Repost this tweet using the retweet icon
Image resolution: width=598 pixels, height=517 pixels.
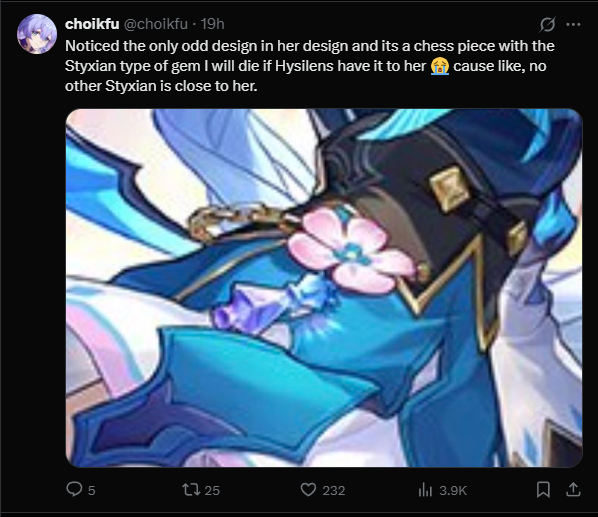pos(191,490)
